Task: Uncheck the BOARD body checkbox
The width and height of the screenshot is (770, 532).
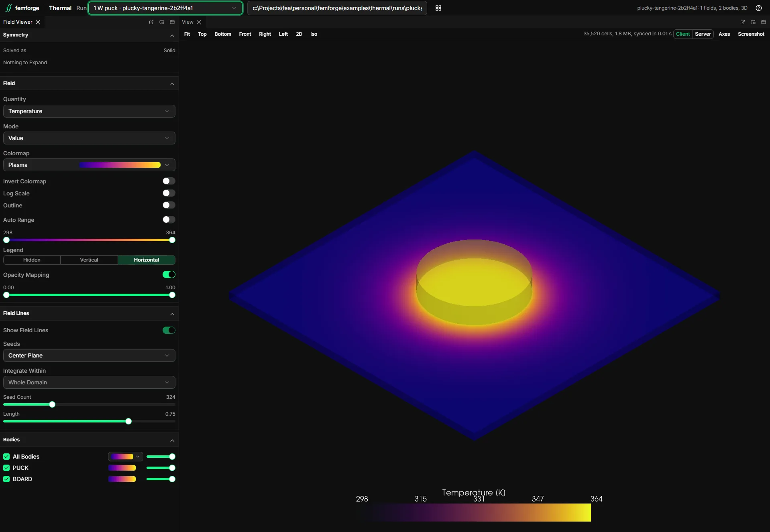Action: [x=6, y=479]
